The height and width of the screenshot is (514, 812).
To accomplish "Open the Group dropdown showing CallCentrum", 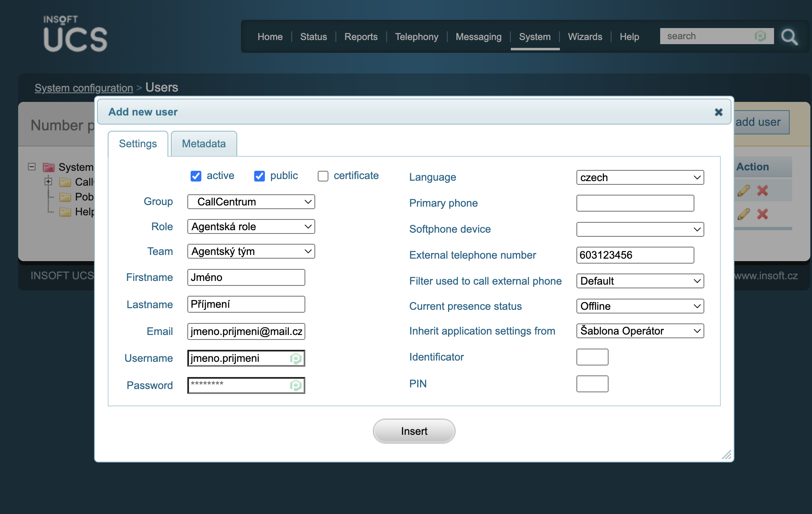I will pyautogui.click(x=251, y=202).
